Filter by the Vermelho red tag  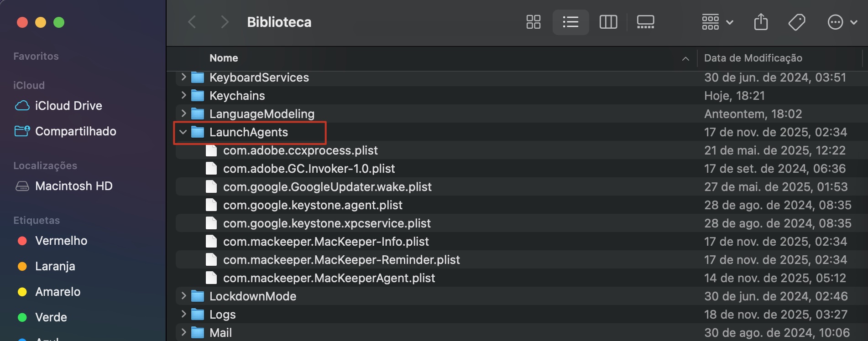pyautogui.click(x=61, y=241)
